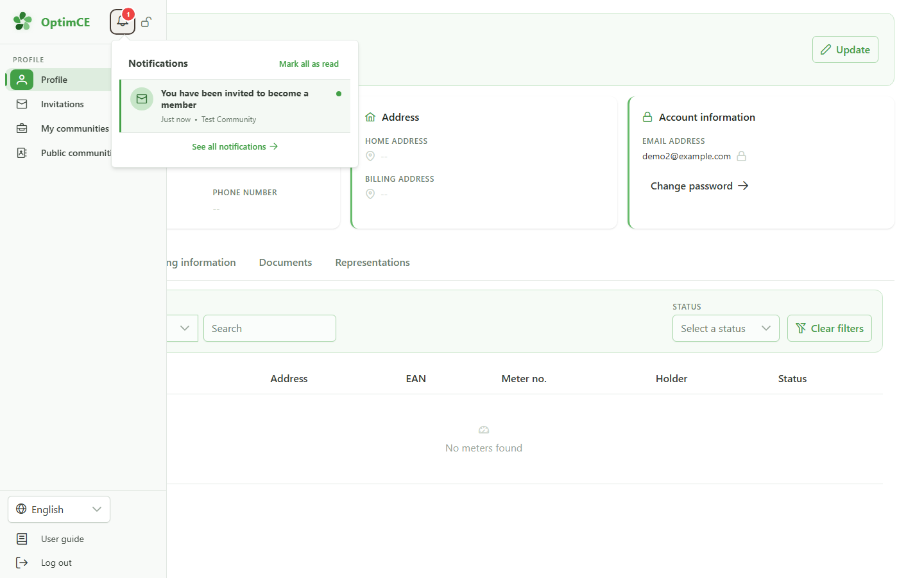Click the funnel icon on Clear filters
924x578 pixels.
pos(801,328)
